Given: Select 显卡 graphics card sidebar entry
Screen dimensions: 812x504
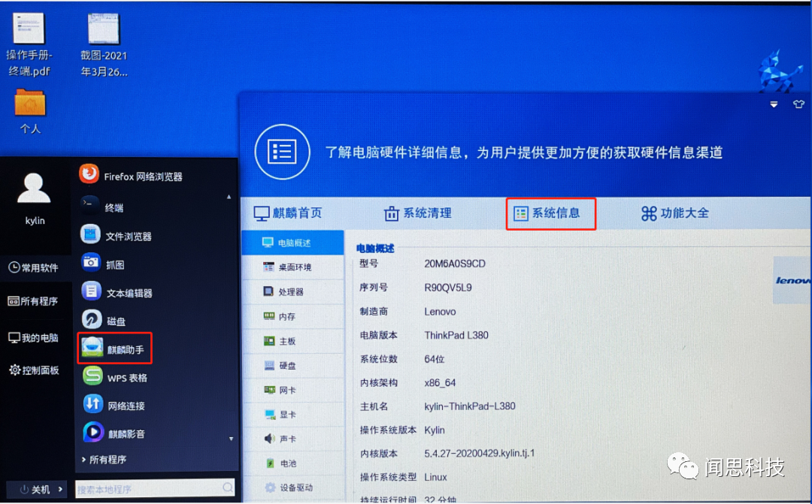Looking at the screenshot, I should pos(292,415).
